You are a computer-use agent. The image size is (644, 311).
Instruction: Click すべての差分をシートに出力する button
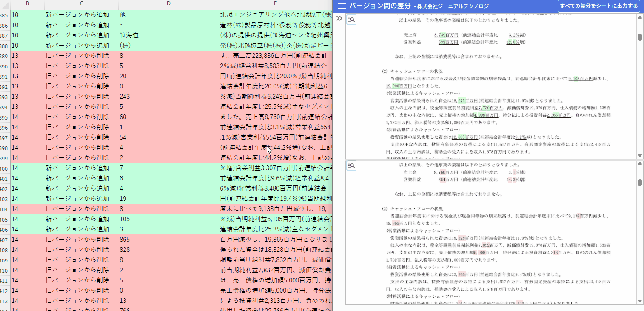(x=599, y=6)
